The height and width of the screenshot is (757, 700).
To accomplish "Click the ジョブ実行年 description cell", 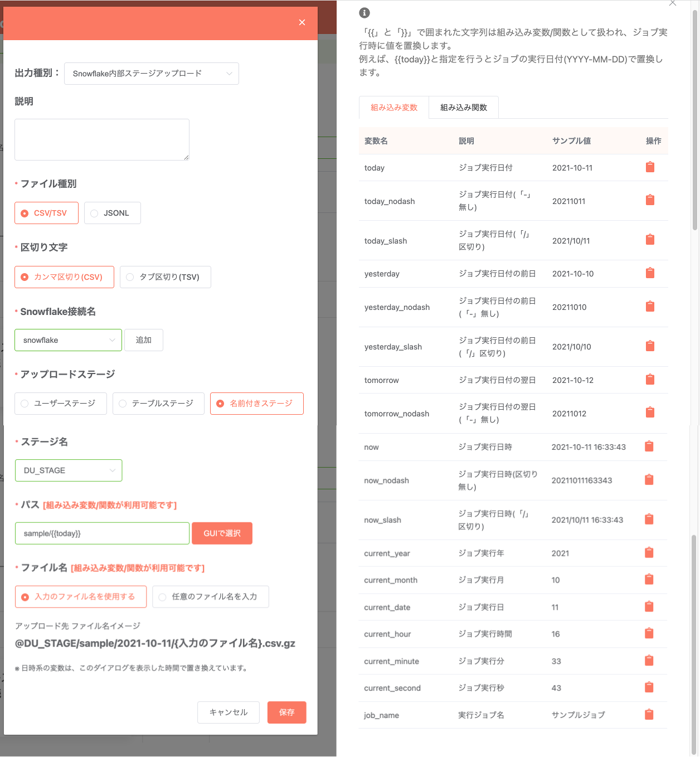I will (x=481, y=554).
